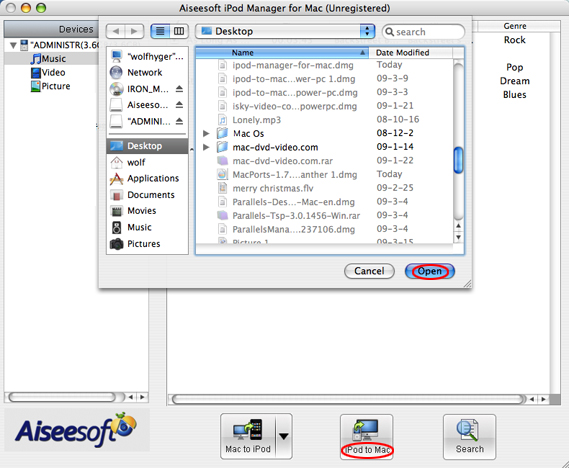
Task: Go back in file dialog navigation
Action: (x=116, y=31)
